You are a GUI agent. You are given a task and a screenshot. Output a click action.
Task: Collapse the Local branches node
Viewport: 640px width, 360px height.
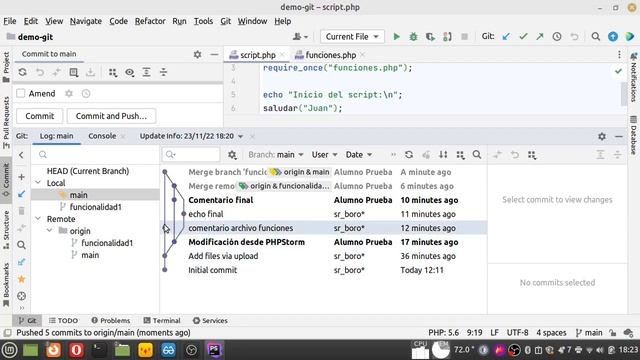[38, 183]
